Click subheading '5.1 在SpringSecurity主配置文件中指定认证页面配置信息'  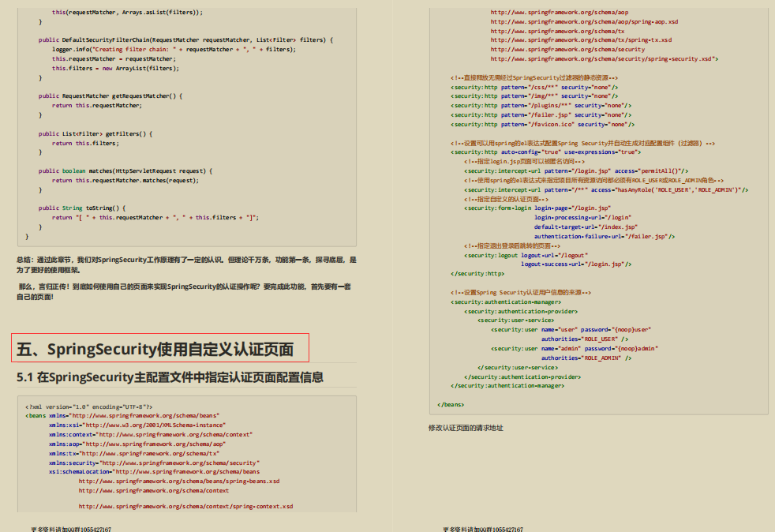[170, 377]
